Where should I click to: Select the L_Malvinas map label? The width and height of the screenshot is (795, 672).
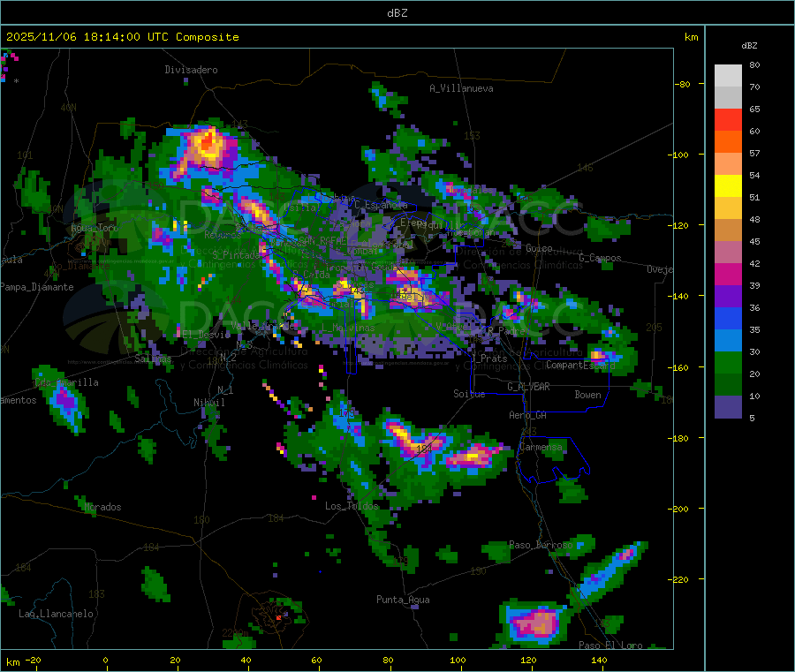point(348,328)
